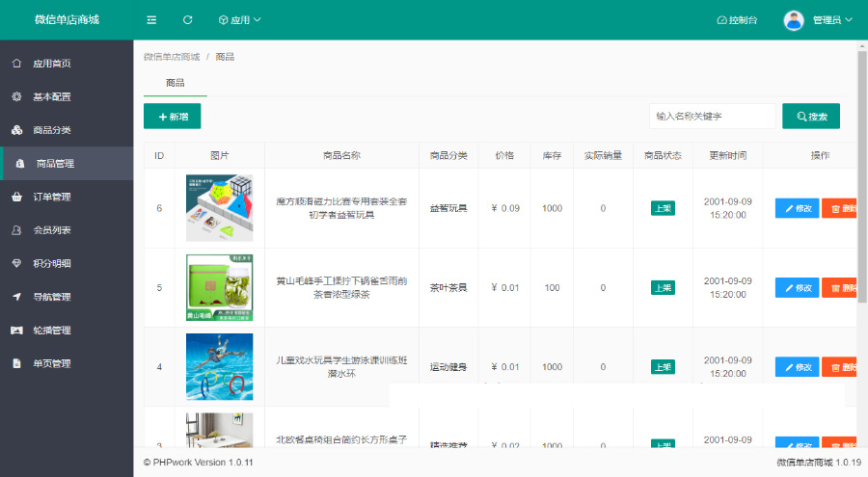Image resolution: width=868 pixels, height=477 pixels.
Task: Open 导航管理 in sidebar
Action: 52,297
